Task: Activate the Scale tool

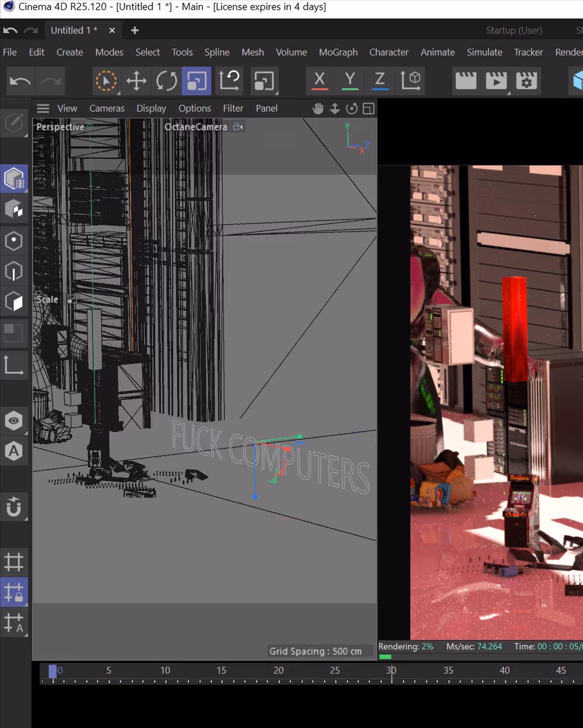Action: (x=196, y=80)
